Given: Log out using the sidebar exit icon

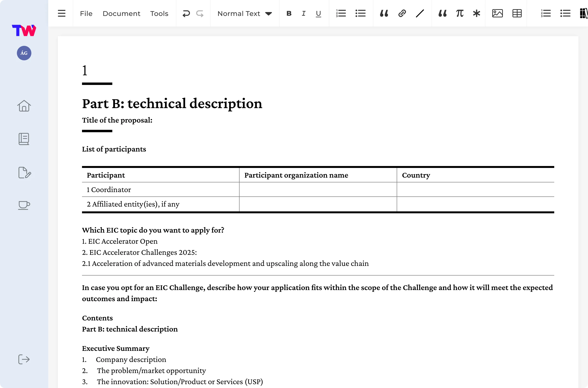Looking at the screenshot, I should coord(24,359).
